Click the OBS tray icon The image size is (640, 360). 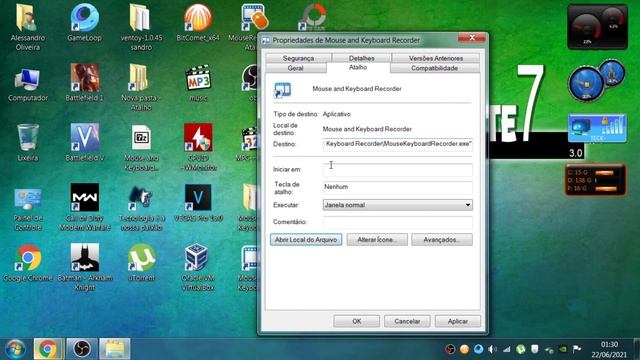click(450, 349)
